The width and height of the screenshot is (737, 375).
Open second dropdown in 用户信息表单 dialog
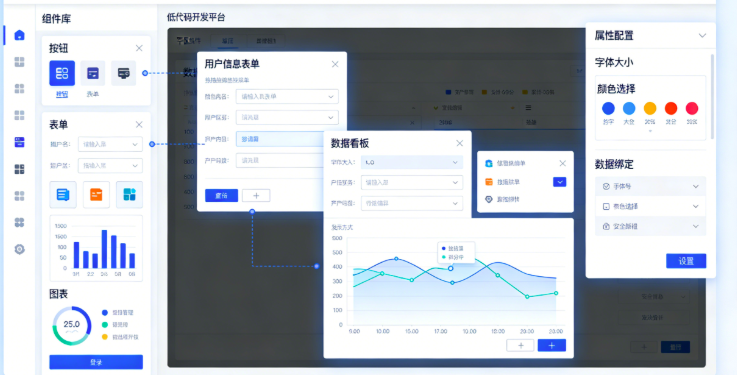tap(287, 117)
